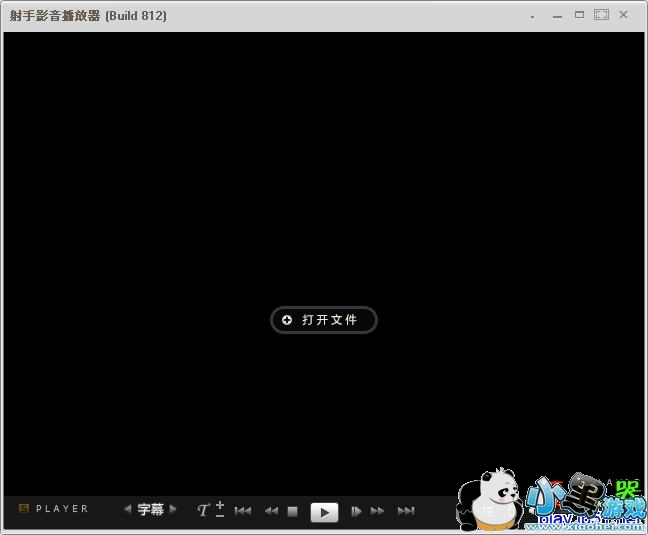Image resolution: width=648 pixels, height=535 pixels.
Task: Fast forward using the double-right arrow icon
Action: pos(377,511)
